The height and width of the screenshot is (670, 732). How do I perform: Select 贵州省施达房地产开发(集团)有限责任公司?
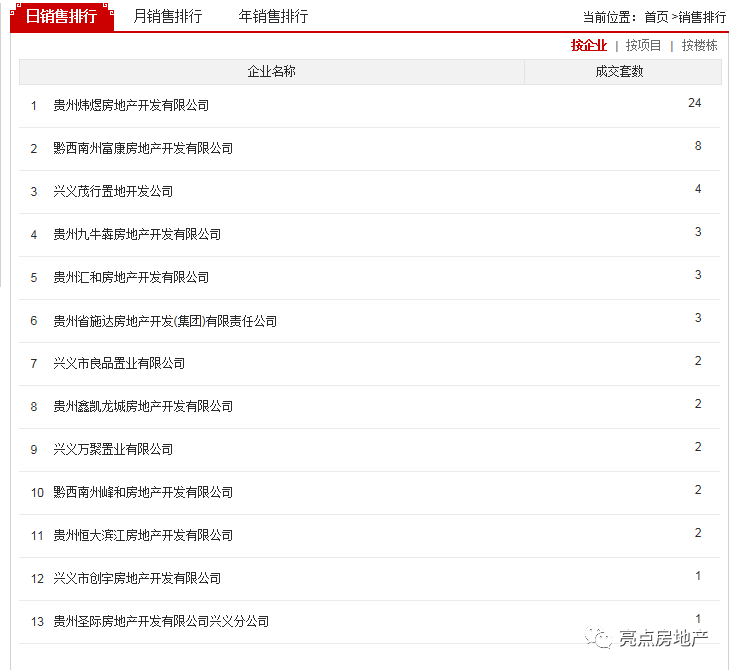(165, 321)
